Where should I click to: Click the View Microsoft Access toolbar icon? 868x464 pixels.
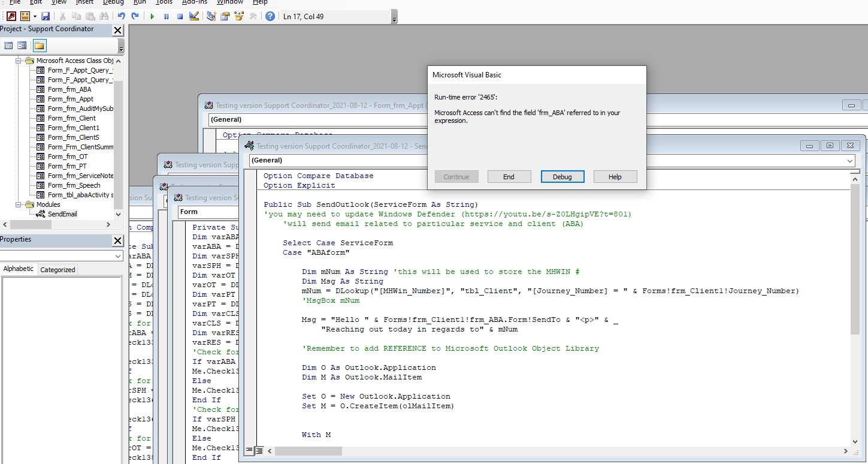11,16
